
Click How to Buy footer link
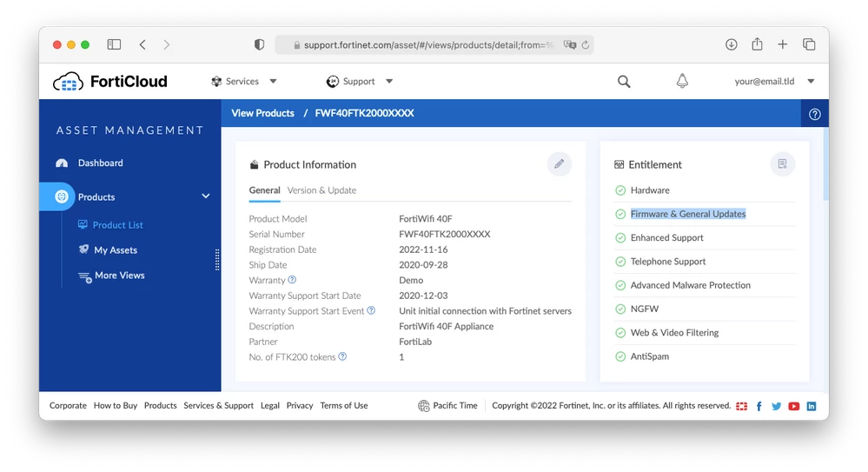[116, 406]
